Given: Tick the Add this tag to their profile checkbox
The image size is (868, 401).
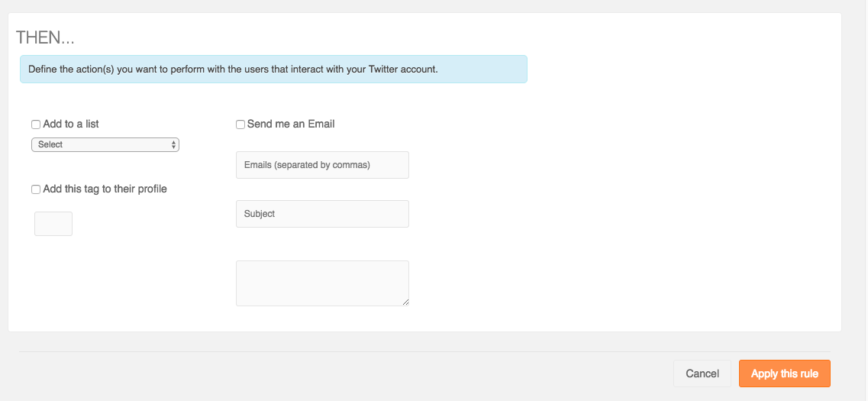Looking at the screenshot, I should [36, 189].
